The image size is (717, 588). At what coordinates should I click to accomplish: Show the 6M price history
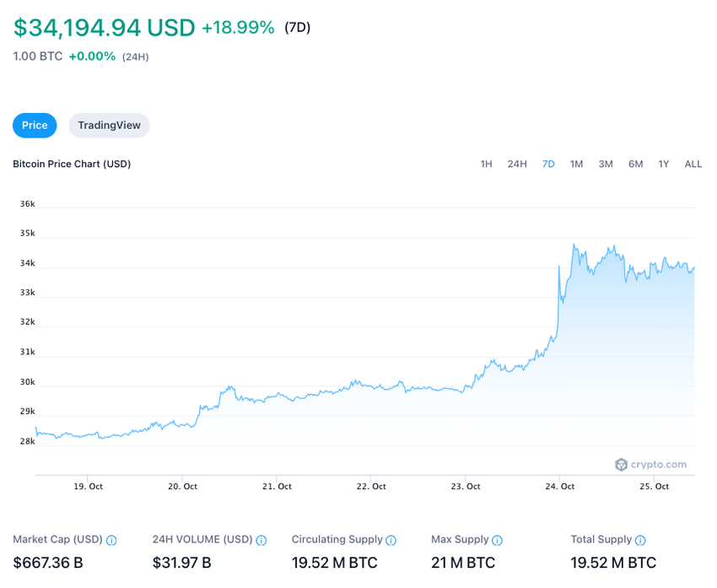coord(635,164)
